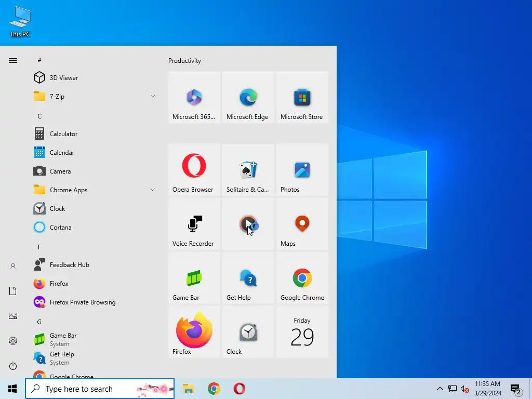This screenshot has width=532, height=399.
Task: Launch Firefox from the app list
Action: pyautogui.click(x=95, y=283)
